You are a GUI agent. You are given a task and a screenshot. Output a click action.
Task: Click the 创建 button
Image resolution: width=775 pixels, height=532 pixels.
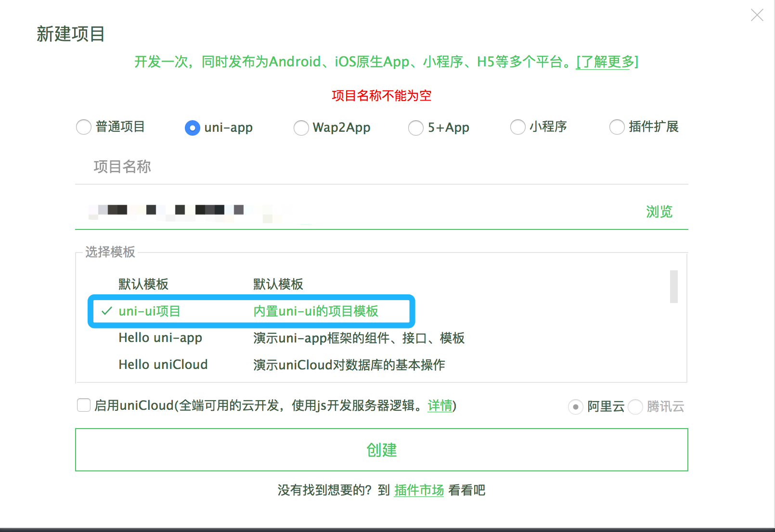pyautogui.click(x=382, y=450)
